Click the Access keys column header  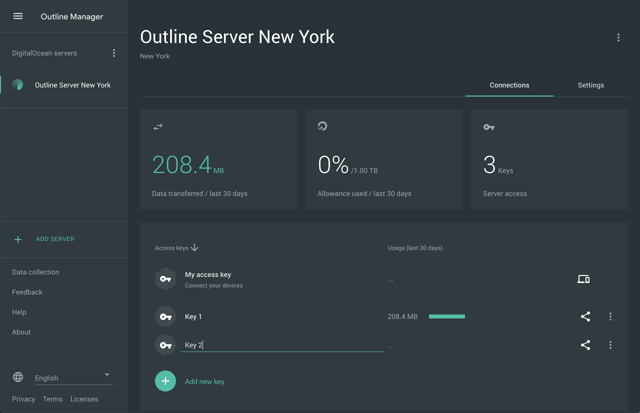point(171,248)
